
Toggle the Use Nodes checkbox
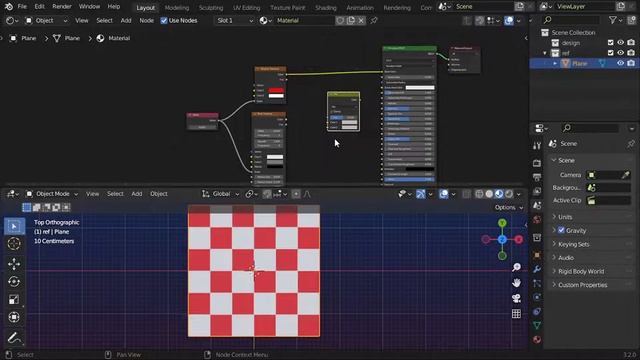click(164, 20)
